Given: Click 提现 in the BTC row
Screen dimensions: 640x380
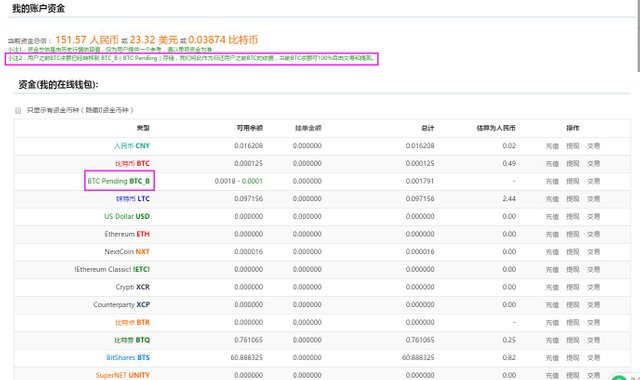Looking at the screenshot, I should [573, 163].
